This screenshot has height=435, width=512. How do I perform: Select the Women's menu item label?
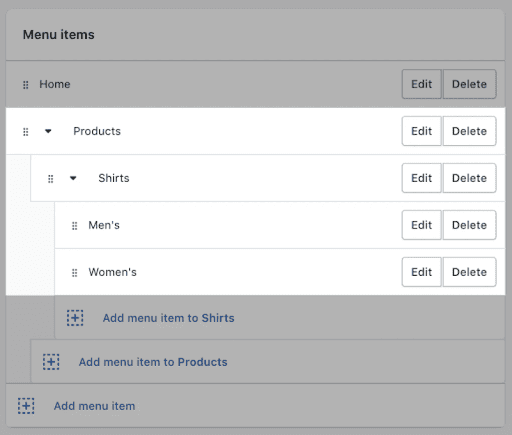coord(112,272)
